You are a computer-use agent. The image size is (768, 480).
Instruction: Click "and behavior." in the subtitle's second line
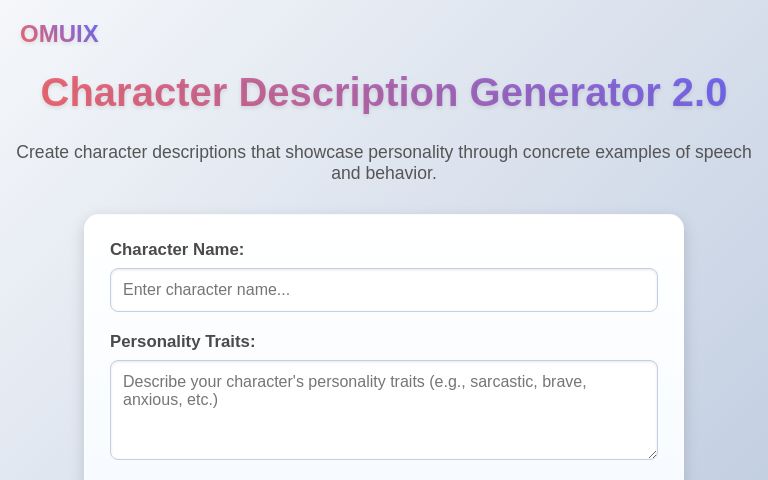pos(384,173)
